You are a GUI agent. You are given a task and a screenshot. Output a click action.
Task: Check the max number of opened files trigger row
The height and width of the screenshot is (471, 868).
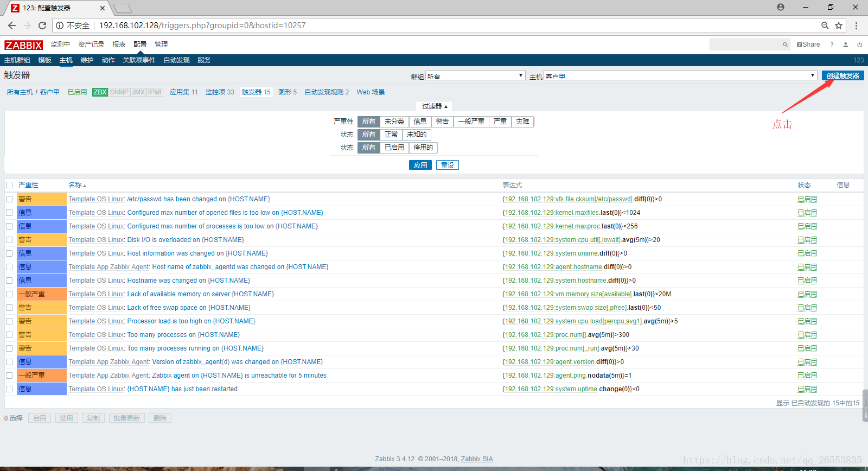click(x=9, y=213)
